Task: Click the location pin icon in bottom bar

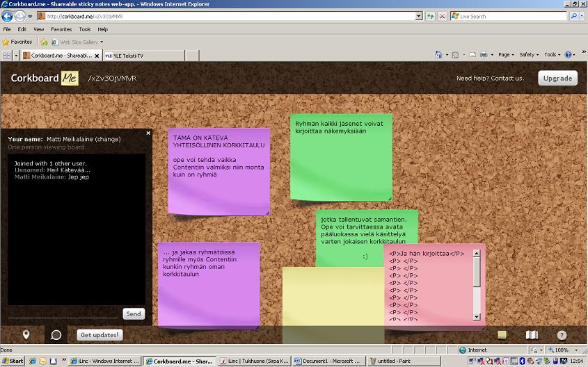Action: click(26, 334)
